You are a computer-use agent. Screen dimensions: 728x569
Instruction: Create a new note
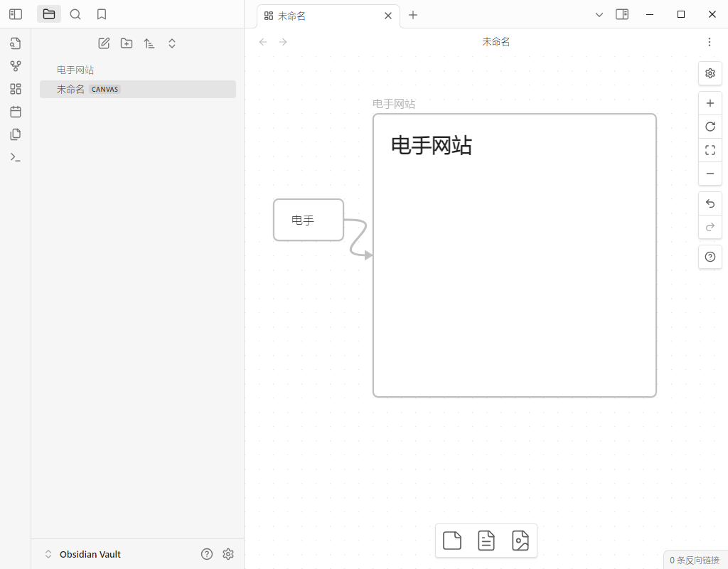[x=104, y=43]
